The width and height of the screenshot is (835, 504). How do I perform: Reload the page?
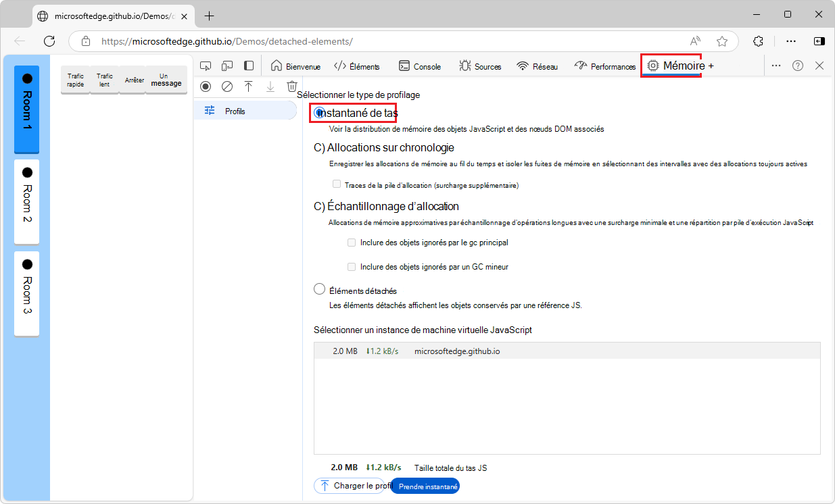[x=49, y=41]
